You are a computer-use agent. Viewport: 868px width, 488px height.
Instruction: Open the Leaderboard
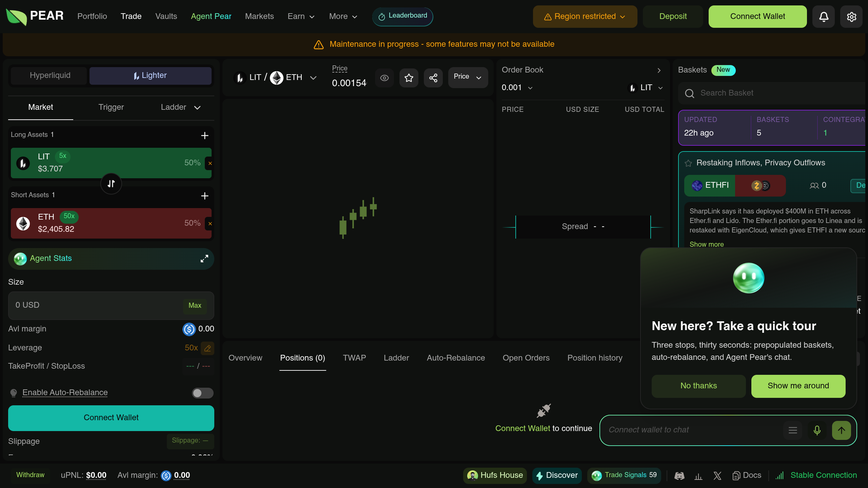coord(402,17)
